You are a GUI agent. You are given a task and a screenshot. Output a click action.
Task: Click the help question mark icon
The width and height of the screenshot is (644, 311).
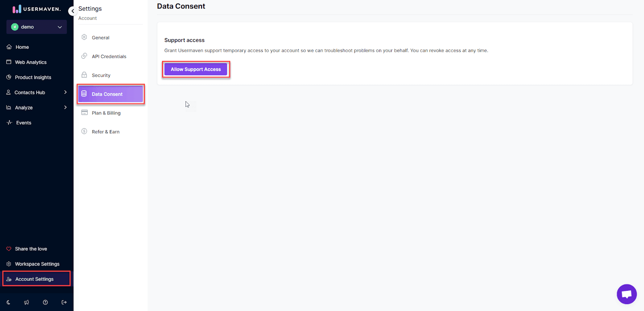pos(45,302)
